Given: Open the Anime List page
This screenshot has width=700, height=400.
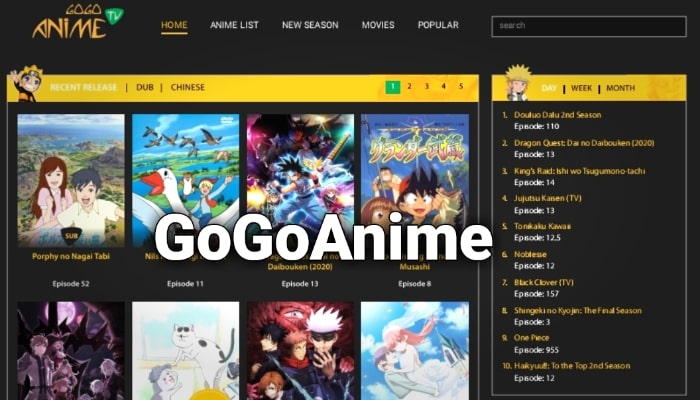Looking at the screenshot, I should (x=234, y=25).
